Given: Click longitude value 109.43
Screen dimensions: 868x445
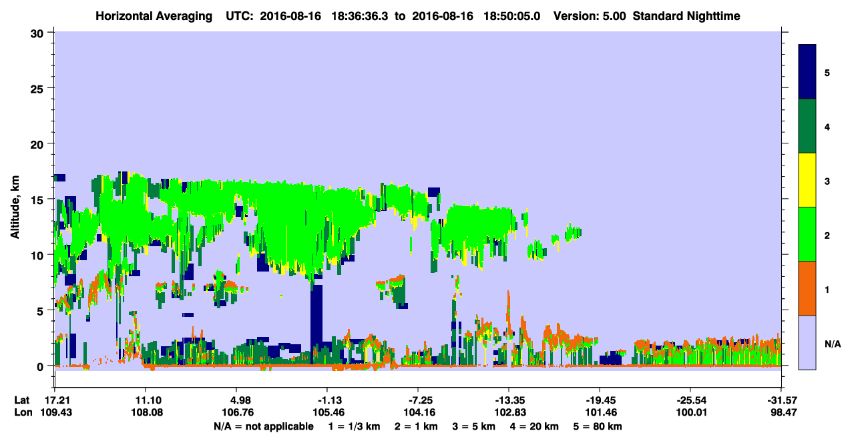Looking at the screenshot, I should point(55,413).
